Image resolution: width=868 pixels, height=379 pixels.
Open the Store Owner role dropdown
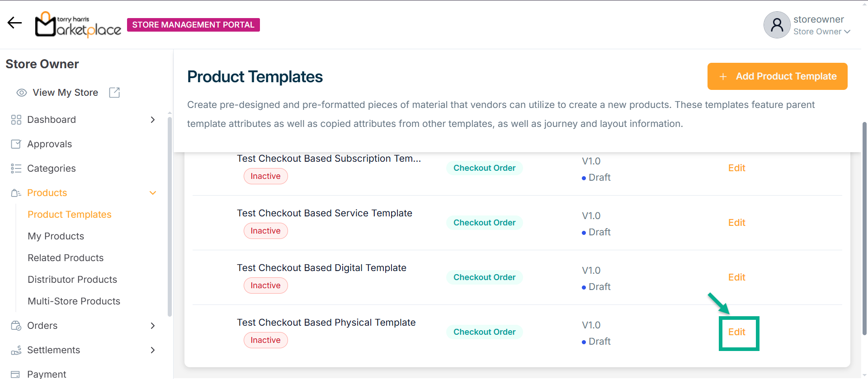821,32
